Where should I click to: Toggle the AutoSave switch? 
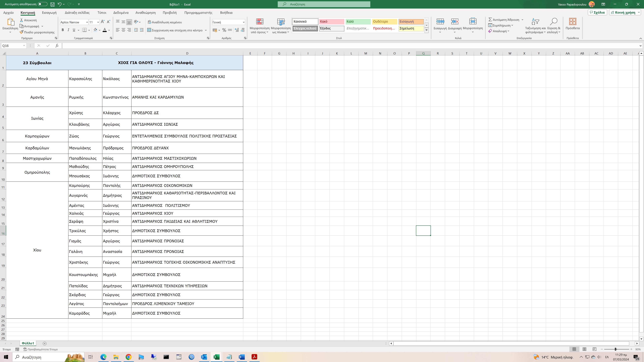click(42, 4)
